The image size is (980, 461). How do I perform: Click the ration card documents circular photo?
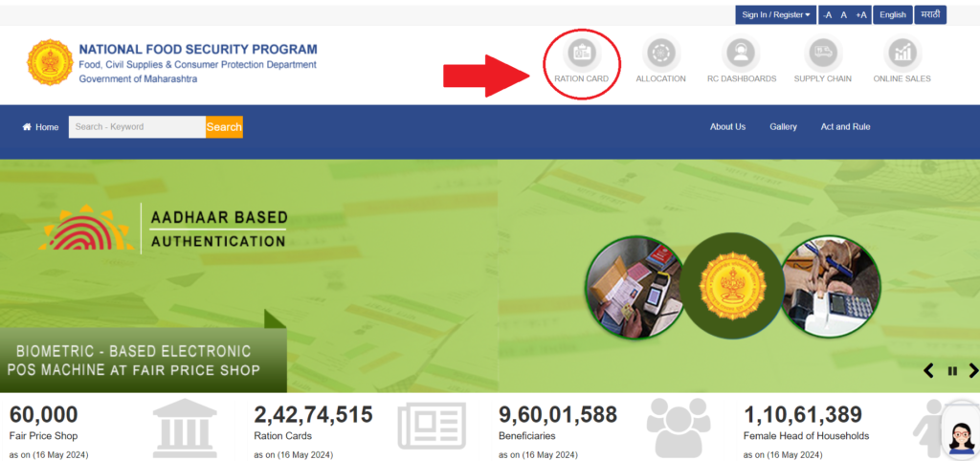(x=634, y=288)
